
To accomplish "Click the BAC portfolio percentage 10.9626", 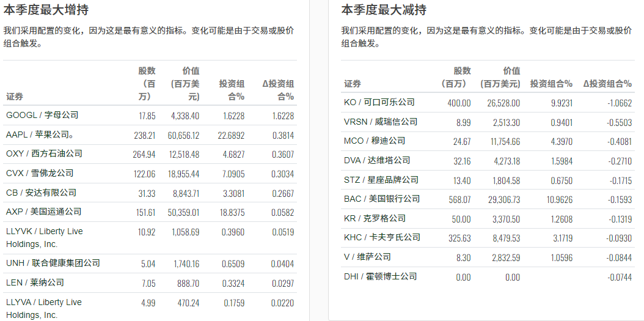I will pyautogui.click(x=560, y=200).
